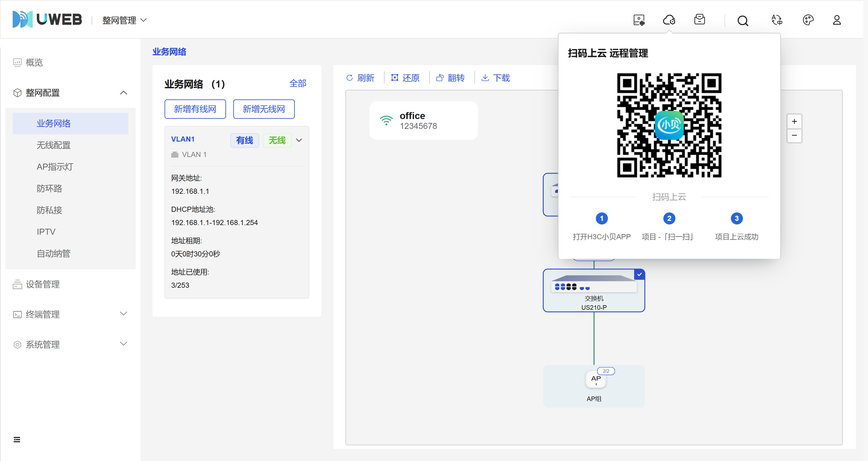Select the office wireless network card

pyautogui.click(x=423, y=121)
